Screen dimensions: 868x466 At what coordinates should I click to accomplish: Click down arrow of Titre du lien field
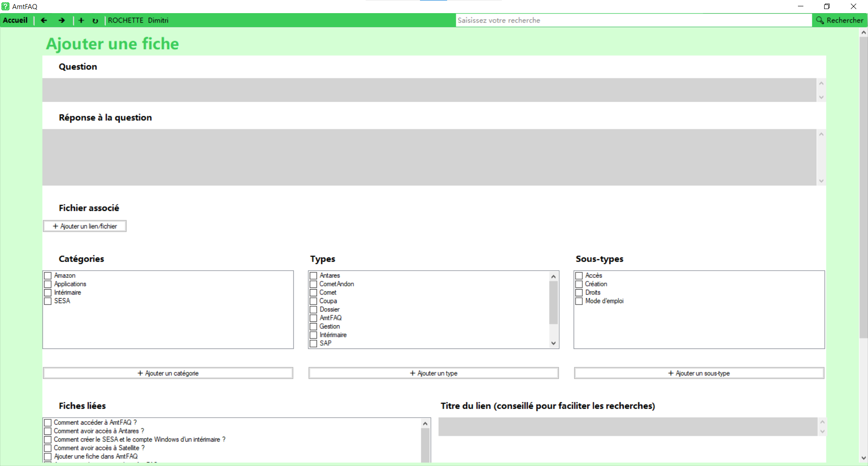click(822, 432)
